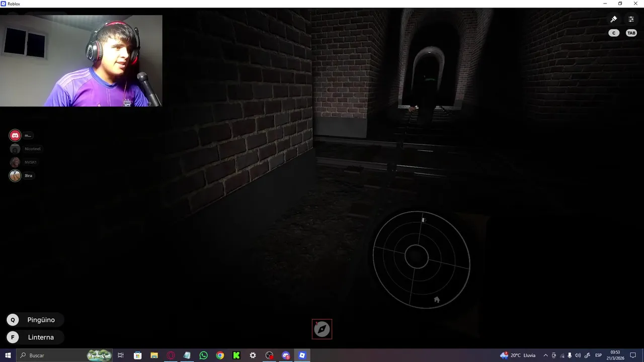The image size is (644, 362).
Task: Open Windows Settings gear in taskbar
Action: click(253, 355)
